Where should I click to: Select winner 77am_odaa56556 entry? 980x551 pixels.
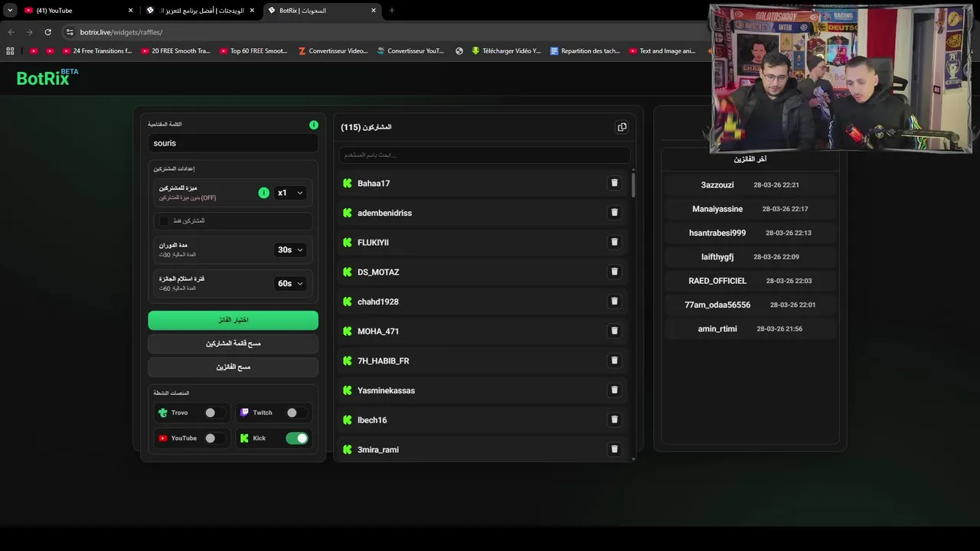750,305
